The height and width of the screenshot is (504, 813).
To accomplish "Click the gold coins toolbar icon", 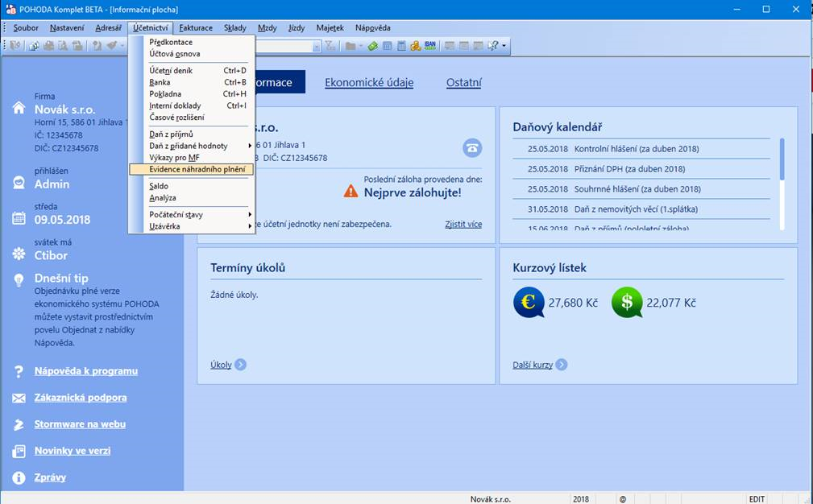I will click(x=415, y=46).
